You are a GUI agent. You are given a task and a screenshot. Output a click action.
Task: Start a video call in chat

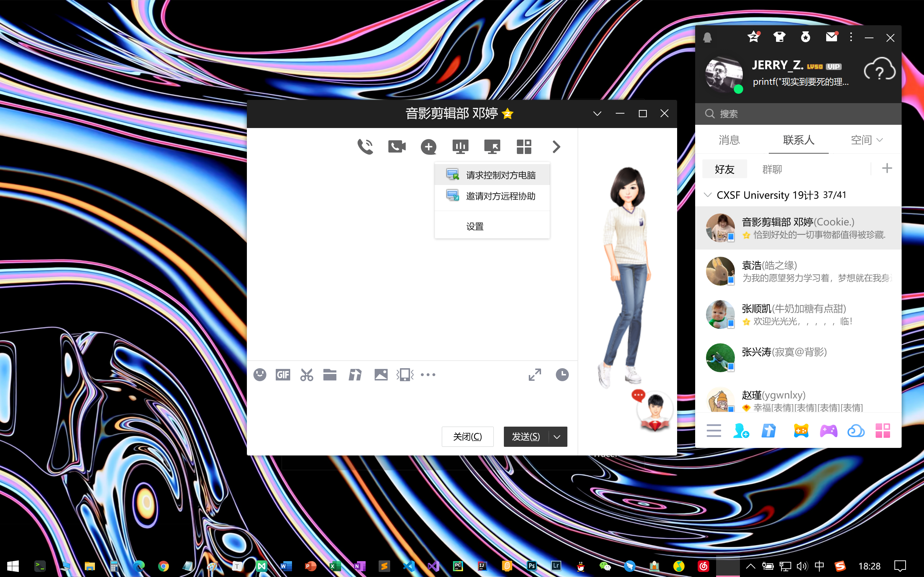tap(397, 146)
